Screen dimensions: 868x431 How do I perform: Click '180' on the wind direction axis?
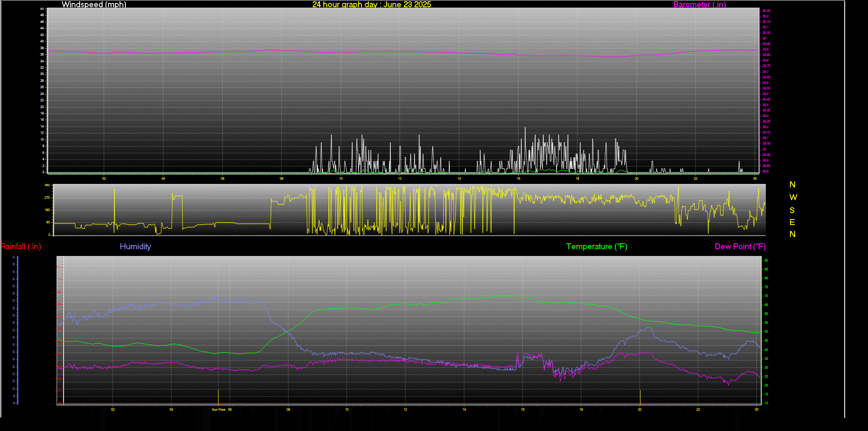point(47,210)
